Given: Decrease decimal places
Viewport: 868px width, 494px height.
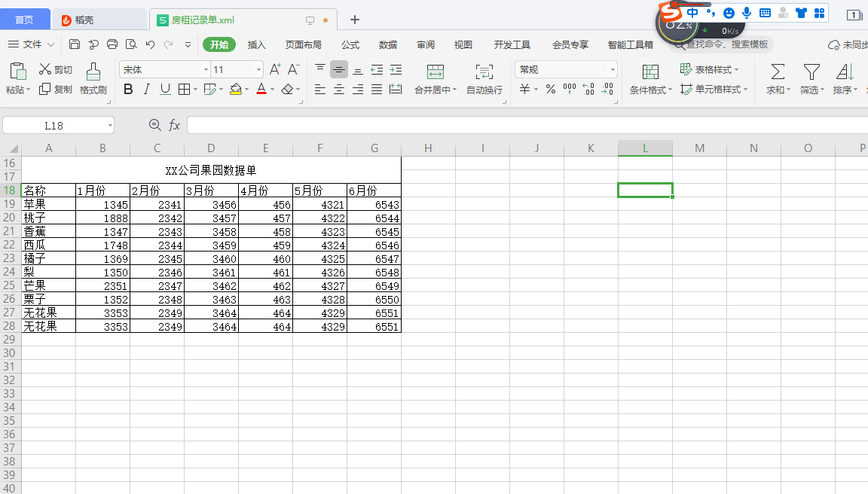Looking at the screenshot, I should coord(608,89).
